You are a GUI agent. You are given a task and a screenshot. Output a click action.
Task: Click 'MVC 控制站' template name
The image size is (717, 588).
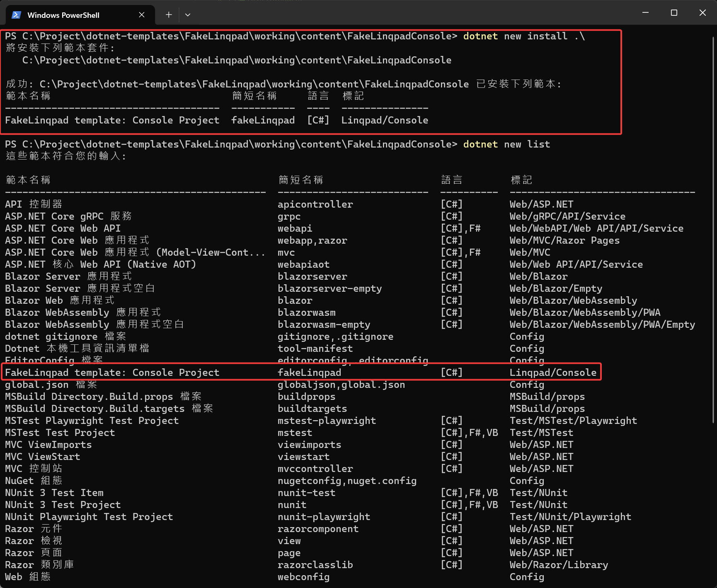click(x=34, y=469)
